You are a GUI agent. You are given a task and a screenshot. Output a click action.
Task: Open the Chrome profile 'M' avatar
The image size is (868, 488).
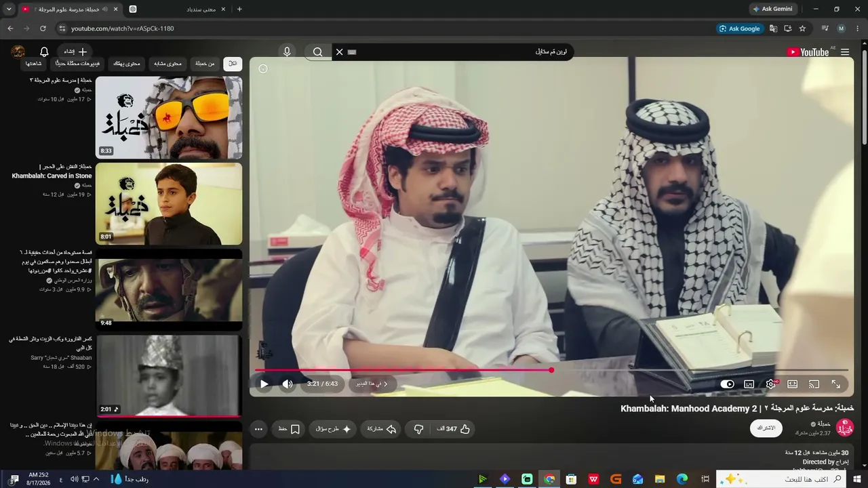click(842, 28)
